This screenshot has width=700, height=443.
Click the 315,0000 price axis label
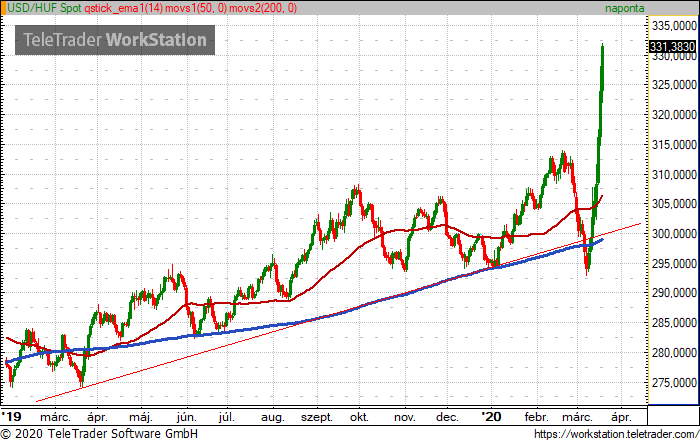click(x=674, y=145)
